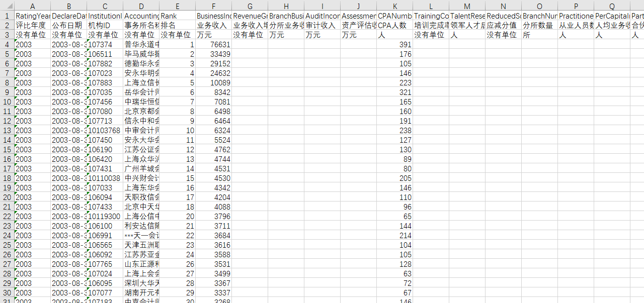Click institution ID 107765

click(x=105, y=264)
